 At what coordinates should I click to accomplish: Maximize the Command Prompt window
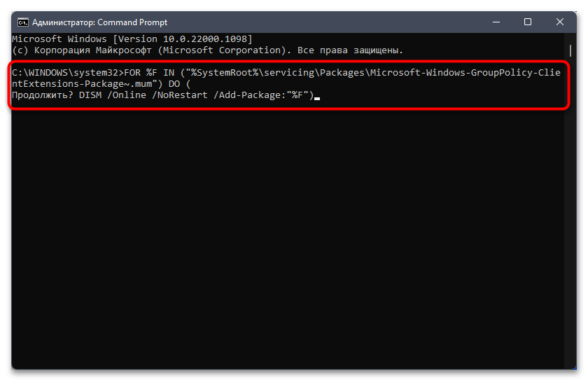coord(528,22)
